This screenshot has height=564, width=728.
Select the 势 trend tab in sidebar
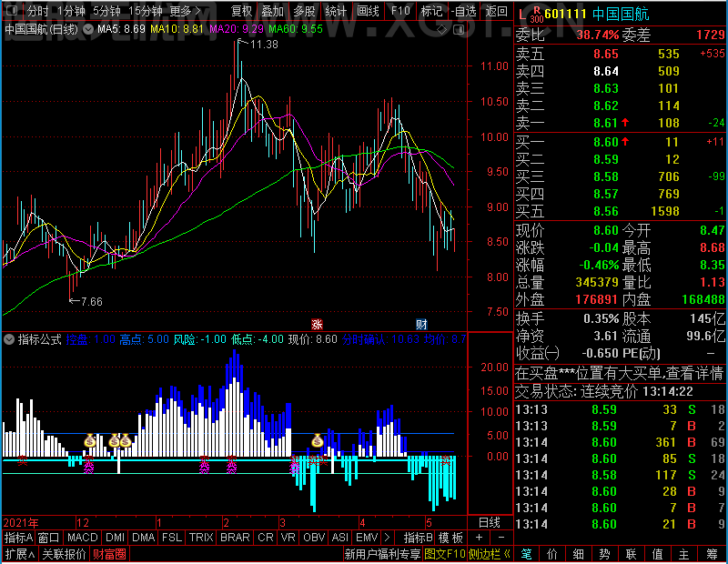[604, 554]
